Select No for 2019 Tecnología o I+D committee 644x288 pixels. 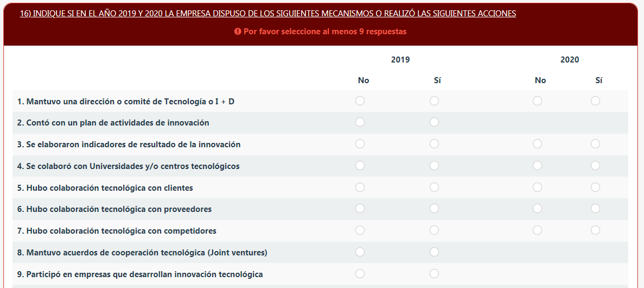click(360, 101)
